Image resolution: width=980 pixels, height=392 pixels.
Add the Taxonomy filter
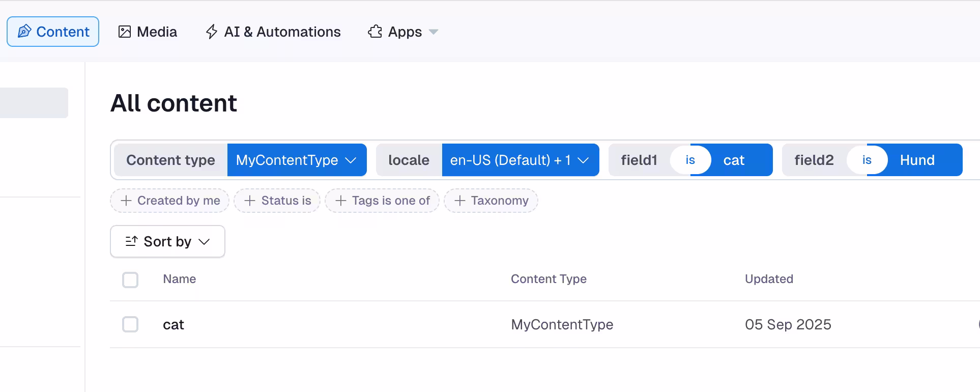point(491,201)
